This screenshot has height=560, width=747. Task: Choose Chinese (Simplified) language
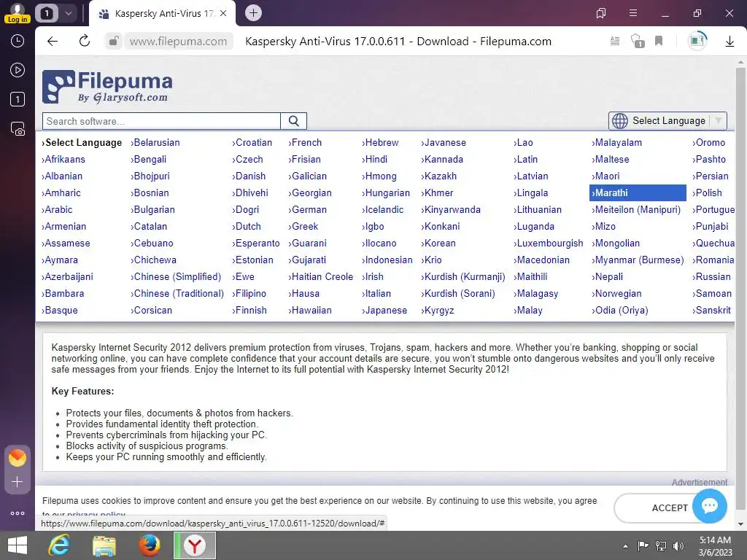coord(175,276)
